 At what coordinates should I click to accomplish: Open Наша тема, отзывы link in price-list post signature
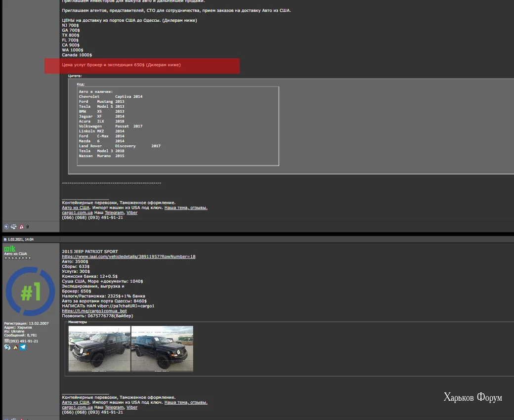click(186, 208)
